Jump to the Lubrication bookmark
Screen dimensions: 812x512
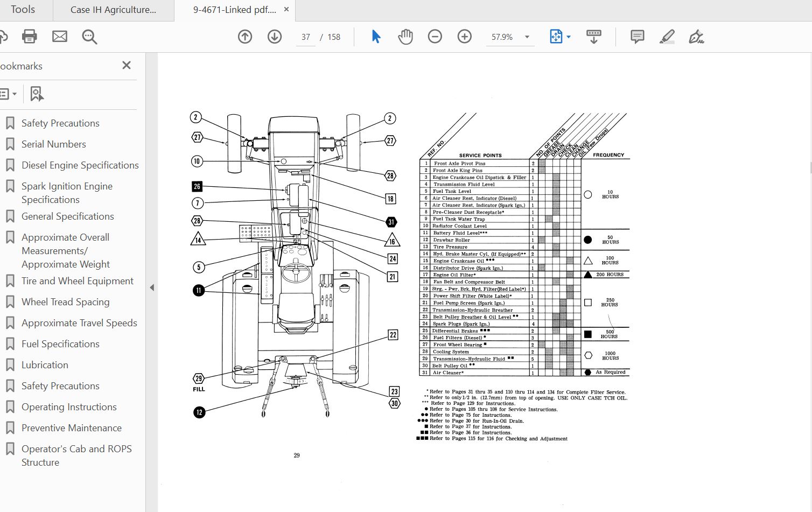[45, 364]
